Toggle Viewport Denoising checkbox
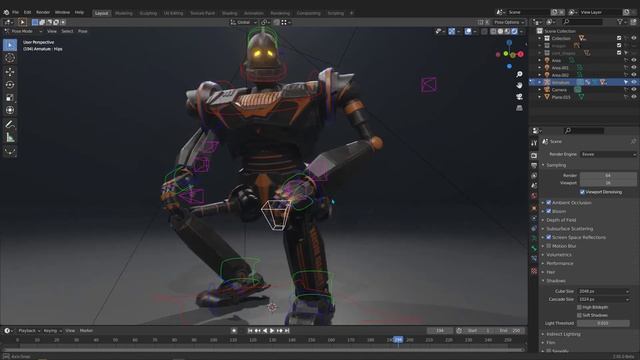This screenshot has height=360, width=640. click(582, 192)
